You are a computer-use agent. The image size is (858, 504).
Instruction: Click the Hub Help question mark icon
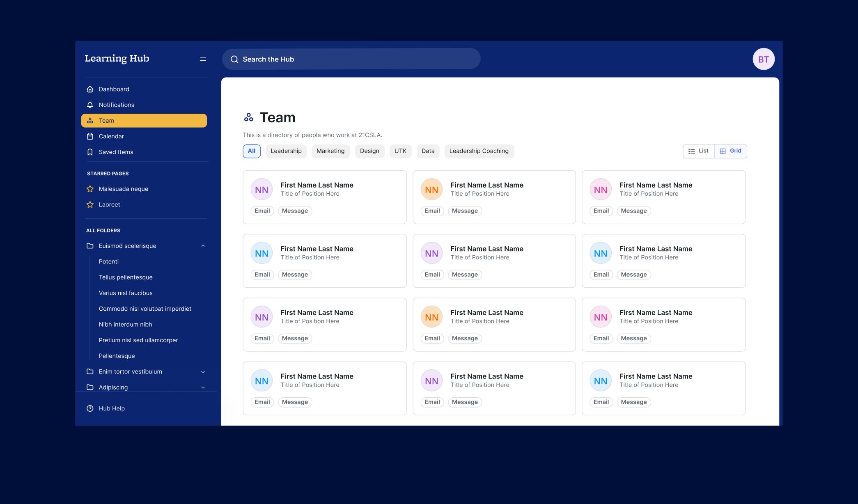coord(90,408)
